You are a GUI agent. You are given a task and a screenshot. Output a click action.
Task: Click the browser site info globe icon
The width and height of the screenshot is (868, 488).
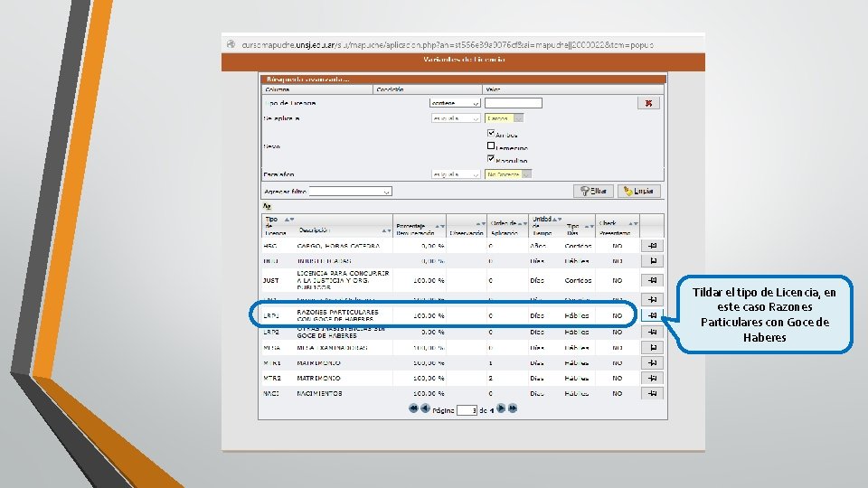tap(231, 44)
